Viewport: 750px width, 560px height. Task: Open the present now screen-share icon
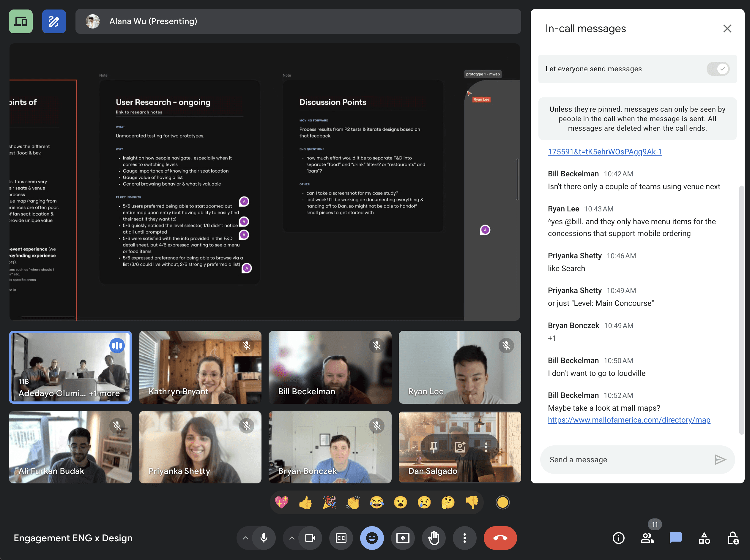(402, 538)
